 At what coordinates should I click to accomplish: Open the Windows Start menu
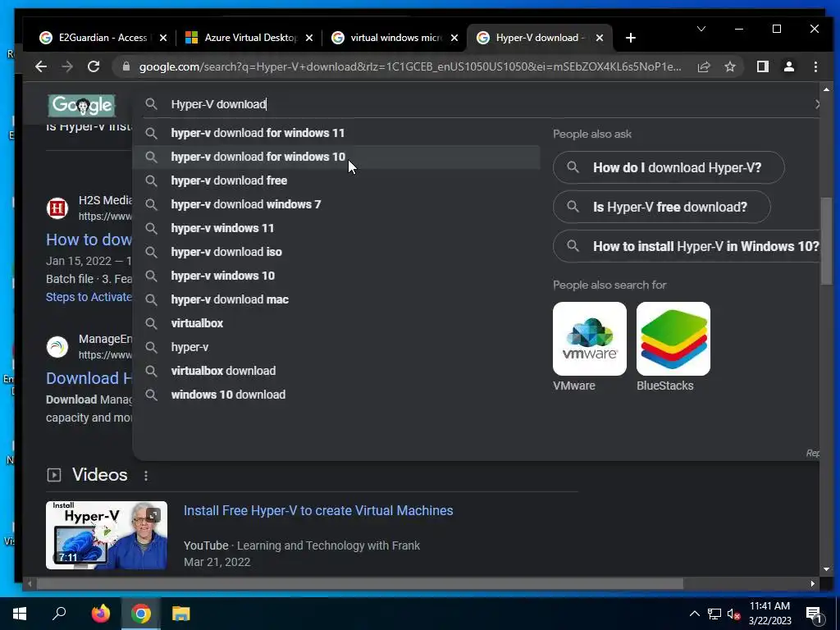(x=20, y=614)
